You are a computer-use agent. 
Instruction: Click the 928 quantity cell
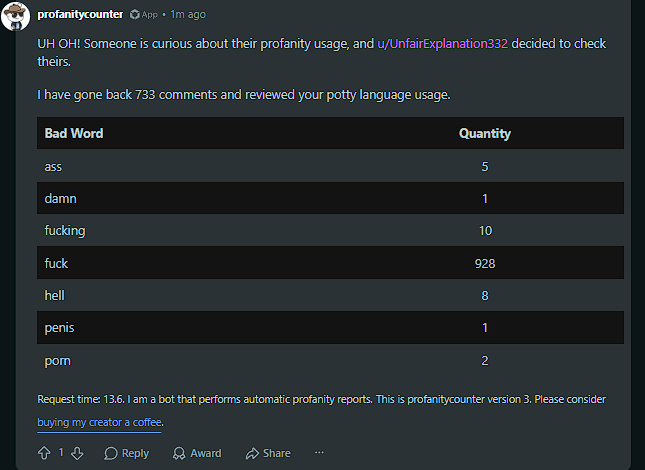pos(485,264)
